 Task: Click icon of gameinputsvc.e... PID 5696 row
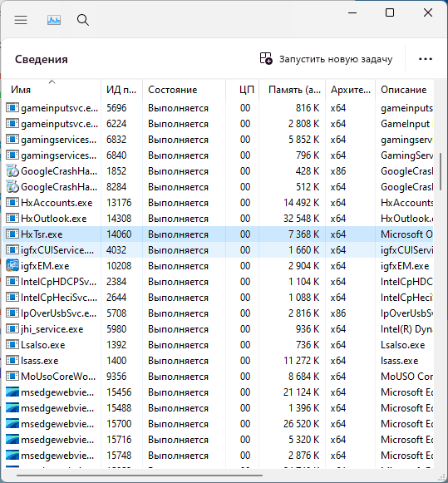(12, 107)
